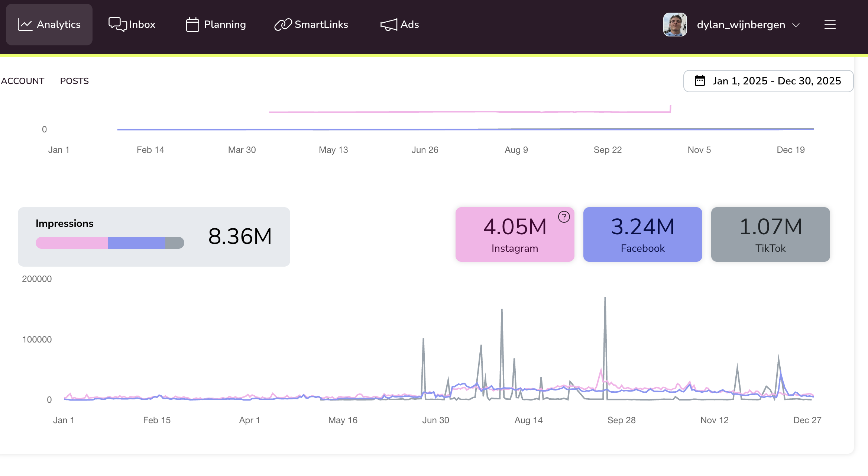The width and height of the screenshot is (868, 476).
Task: Click the Analytics line-chart icon
Action: click(25, 25)
